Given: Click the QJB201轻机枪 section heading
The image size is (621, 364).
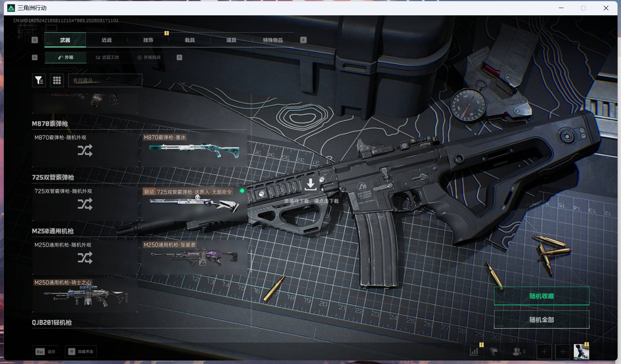Looking at the screenshot, I should coord(52,323).
